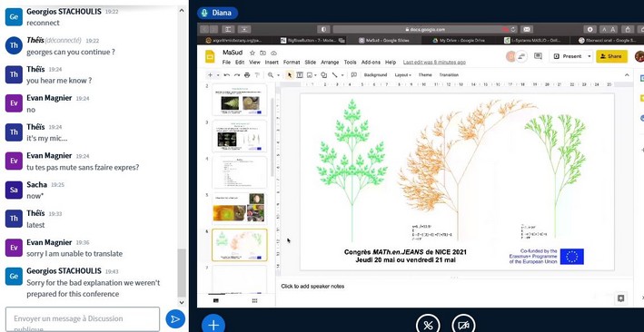The image size is (644, 332).
Task: Click the chat message input field
Action: click(x=83, y=319)
